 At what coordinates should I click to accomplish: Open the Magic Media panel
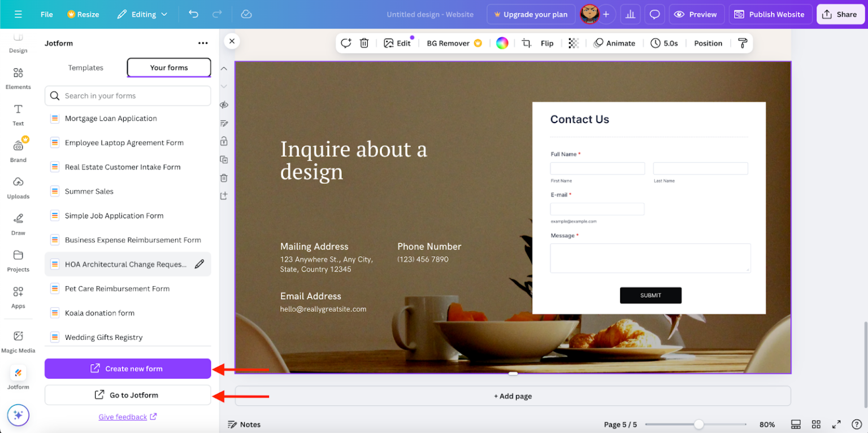(x=18, y=342)
